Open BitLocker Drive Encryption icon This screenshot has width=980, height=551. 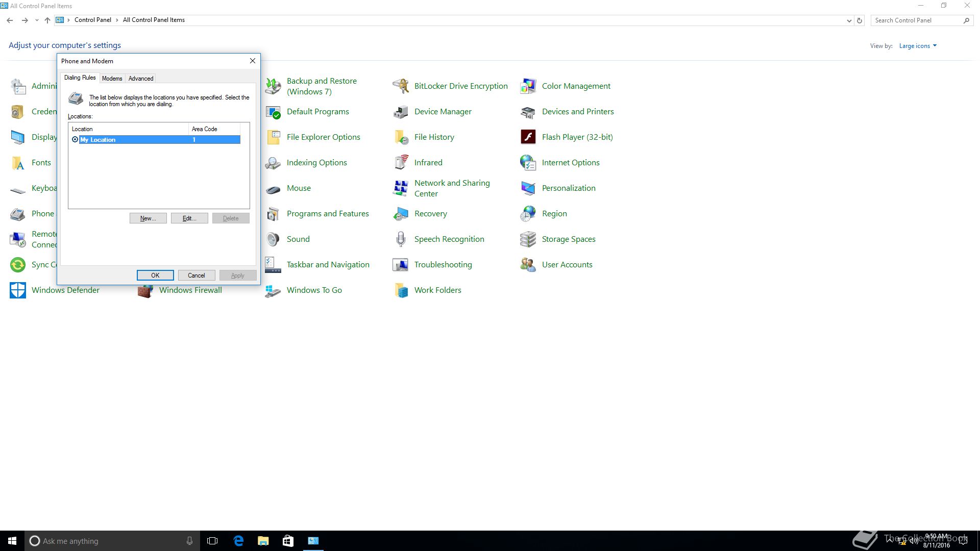[x=401, y=86]
